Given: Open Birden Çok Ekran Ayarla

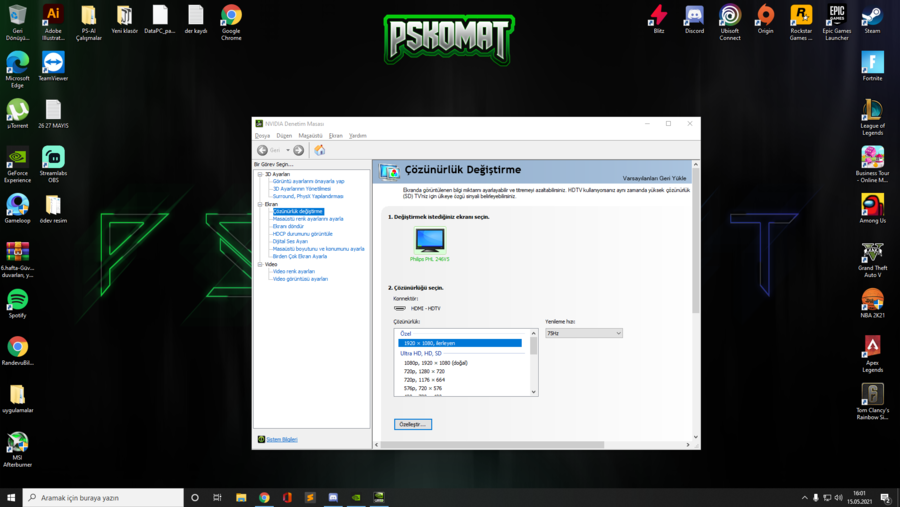Looking at the screenshot, I should click(x=300, y=256).
